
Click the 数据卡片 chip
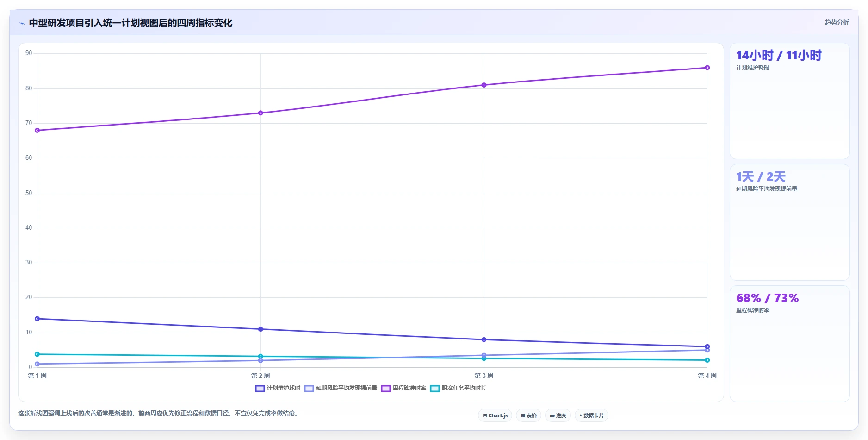click(x=591, y=415)
